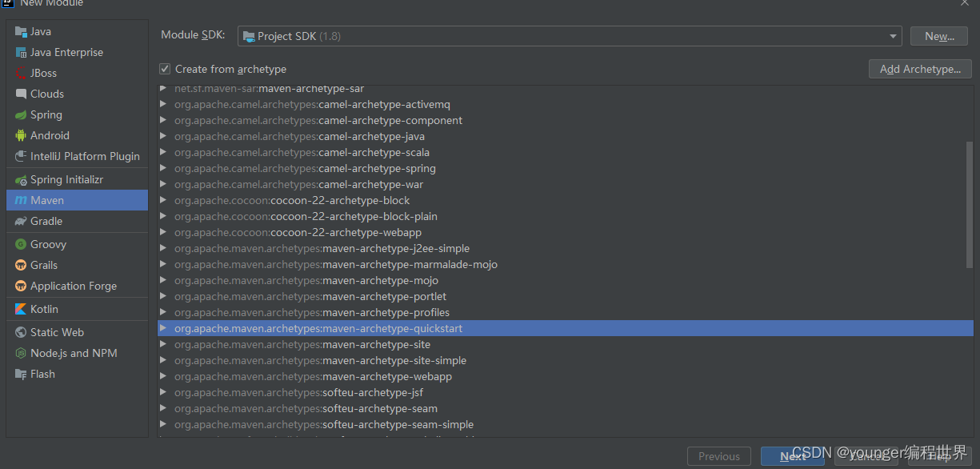Expand camel-archetype-java node

tap(164, 136)
